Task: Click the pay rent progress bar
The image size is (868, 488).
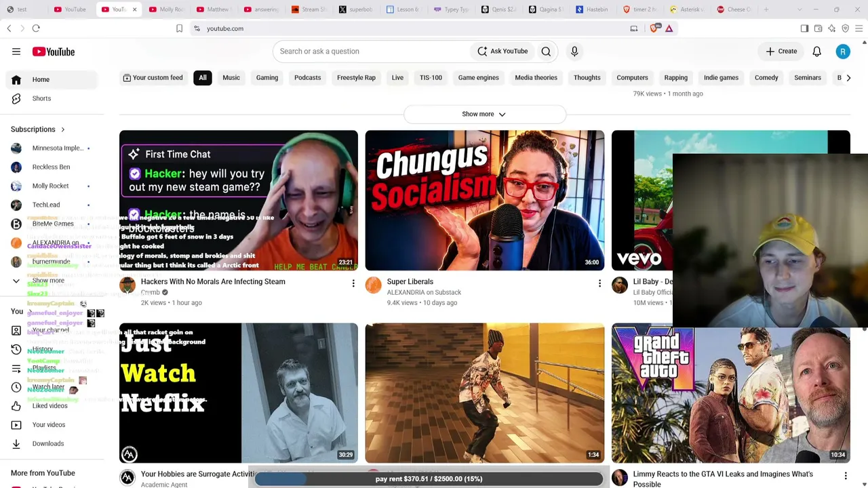Action: click(x=429, y=479)
